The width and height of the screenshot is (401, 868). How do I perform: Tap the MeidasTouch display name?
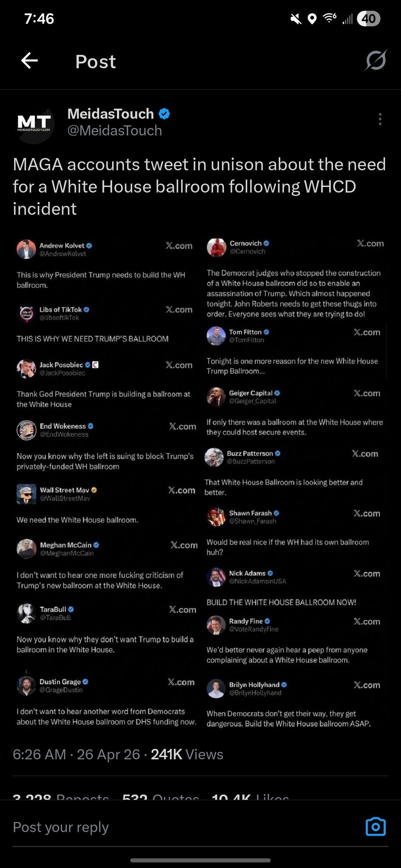click(x=111, y=114)
